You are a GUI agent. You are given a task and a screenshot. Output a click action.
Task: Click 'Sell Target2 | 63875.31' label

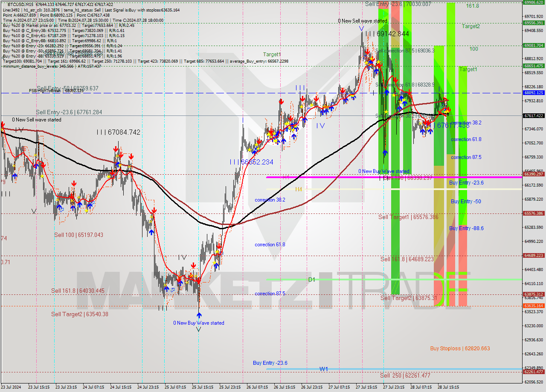pos(409,298)
